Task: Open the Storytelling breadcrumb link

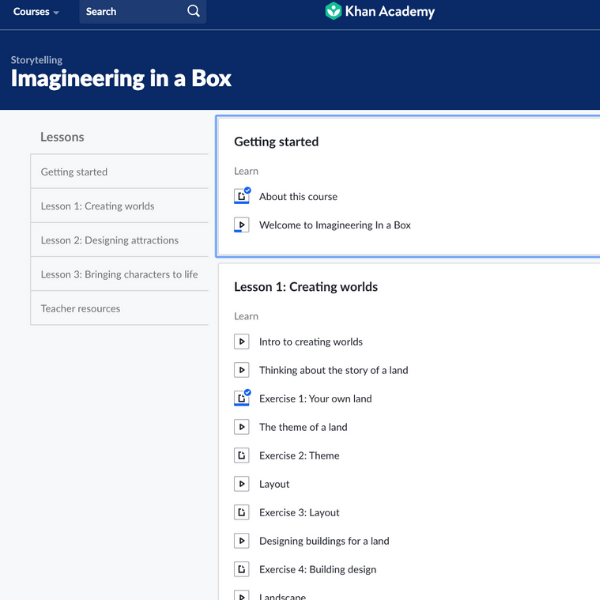Action: pos(37,60)
